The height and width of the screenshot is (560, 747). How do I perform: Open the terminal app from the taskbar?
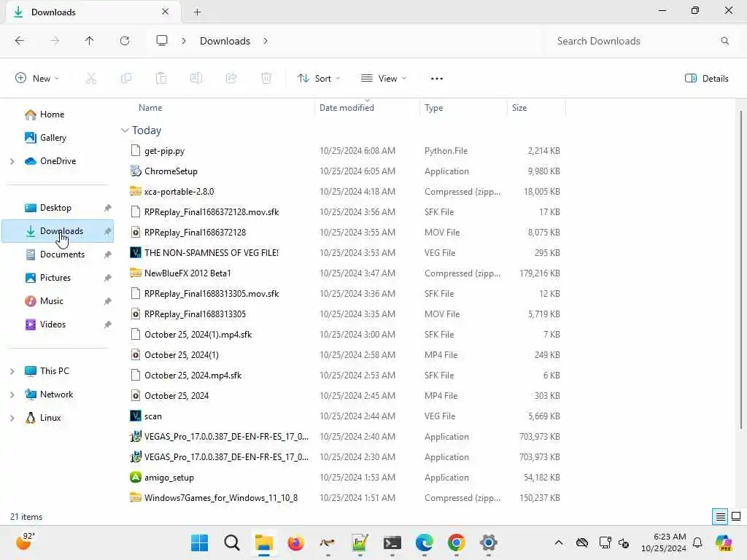pos(392,542)
